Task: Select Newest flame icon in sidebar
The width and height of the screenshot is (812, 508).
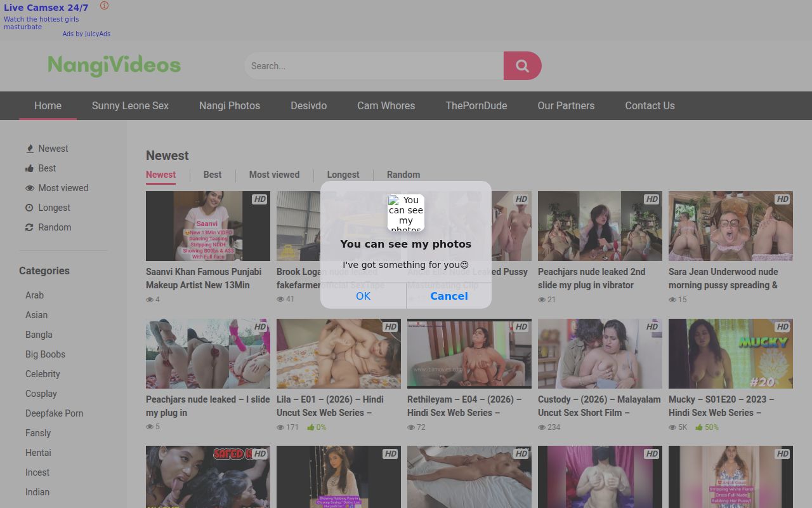Action: [29, 149]
